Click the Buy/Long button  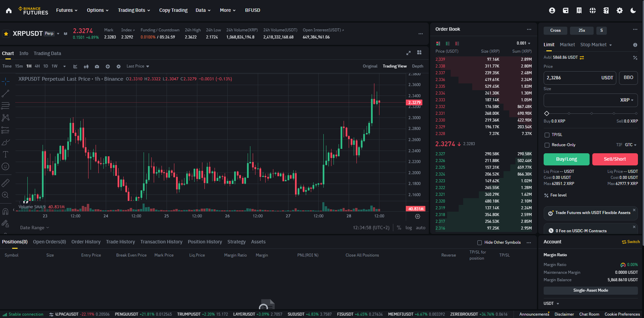tap(567, 159)
